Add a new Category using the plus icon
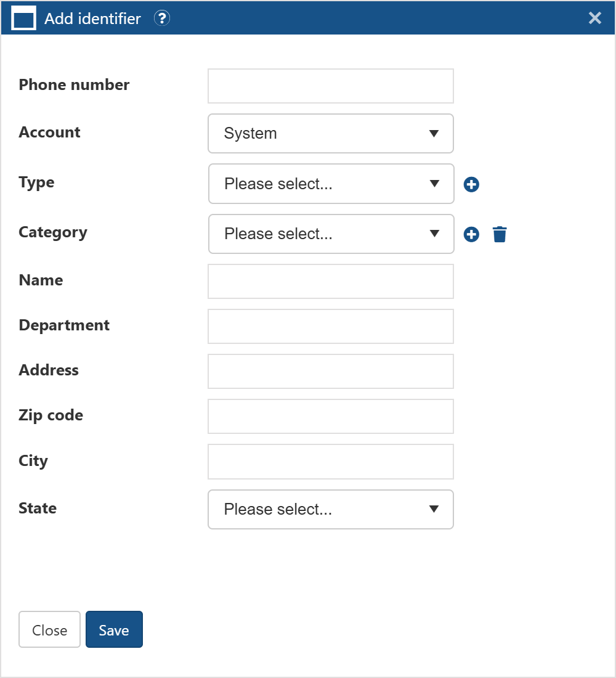The image size is (616, 678). (x=471, y=234)
